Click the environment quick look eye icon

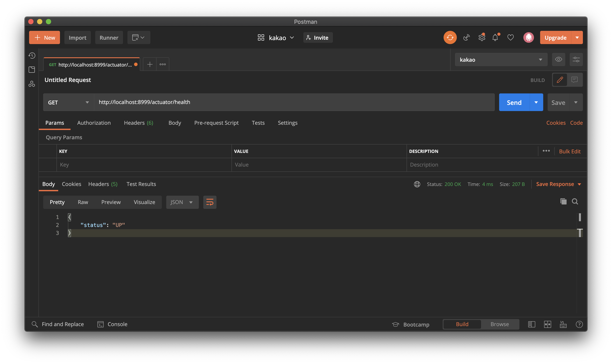(x=558, y=59)
